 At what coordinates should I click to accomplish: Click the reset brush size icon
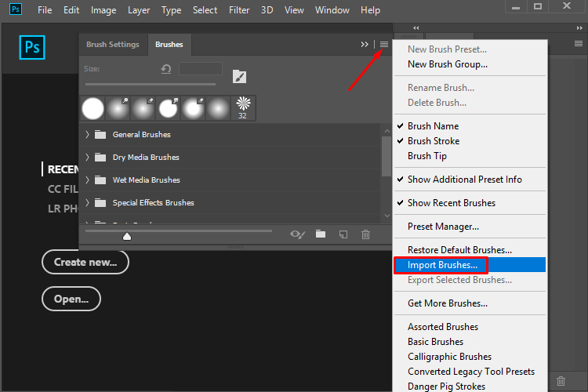166,69
